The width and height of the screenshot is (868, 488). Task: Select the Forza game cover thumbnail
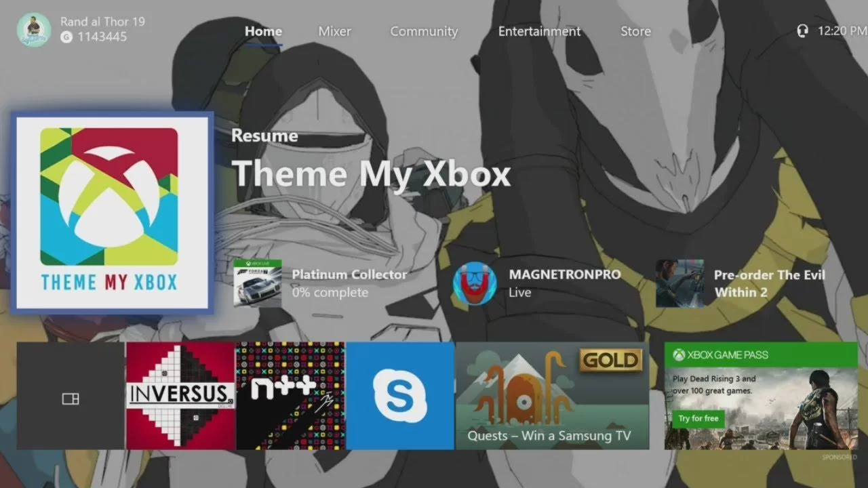click(x=258, y=283)
